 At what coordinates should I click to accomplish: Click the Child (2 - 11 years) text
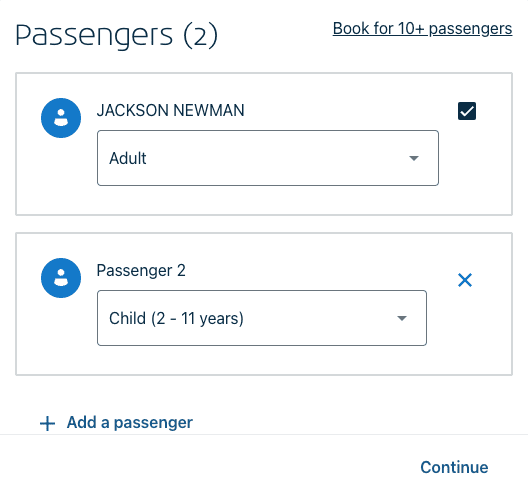pyautogui.click(x=176, y=318)
